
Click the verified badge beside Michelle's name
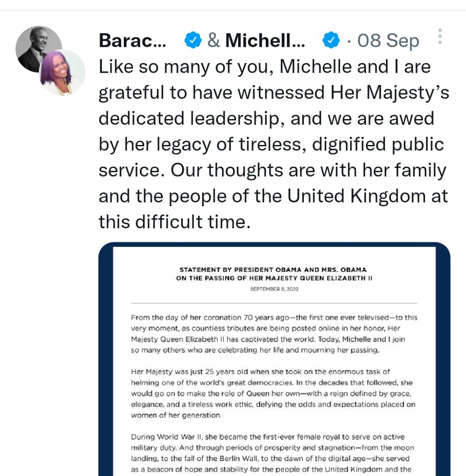pyautogui.click(x=331, y=41)
